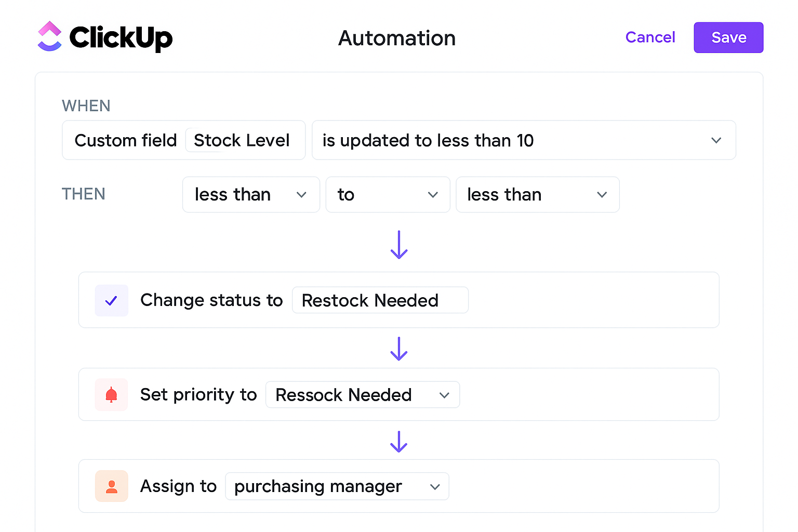Click the Stock Level field chip
Viewport: 798px width, 532px height.
[x=242, y=140]
